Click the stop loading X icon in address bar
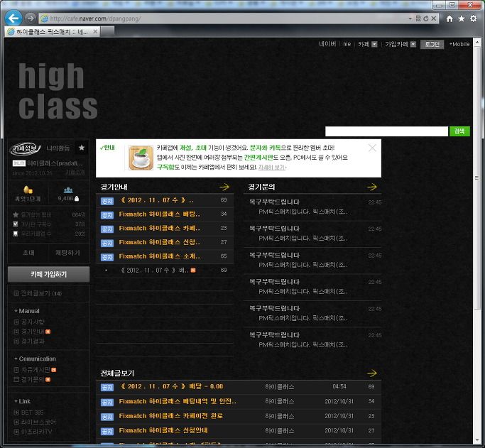Image resolution: width=485 pixels, height=448 pixels. pyautogui.click(x=434, y=18)
